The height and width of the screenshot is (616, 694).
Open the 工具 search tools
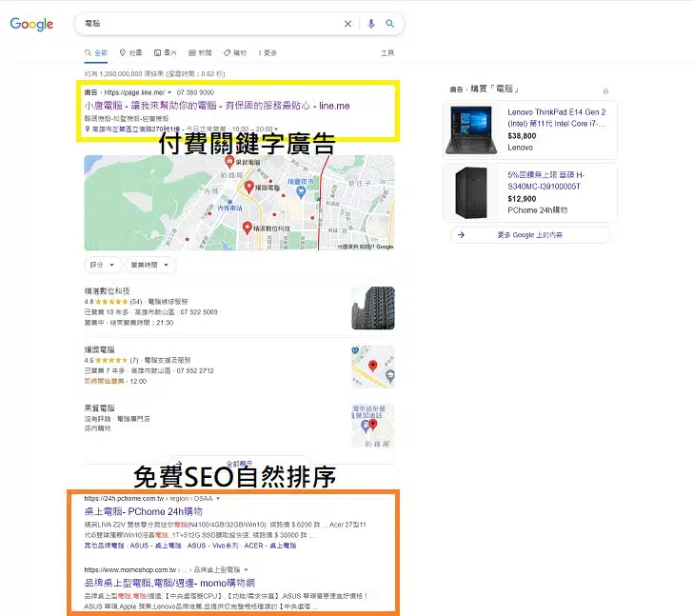pyautogui.click(x=387, y=53)
